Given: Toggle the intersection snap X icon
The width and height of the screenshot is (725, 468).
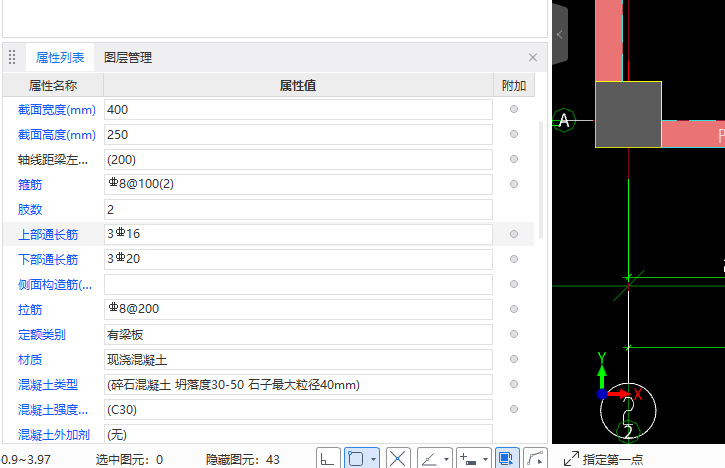Looking at the screenshot, I should pos(398,459).
